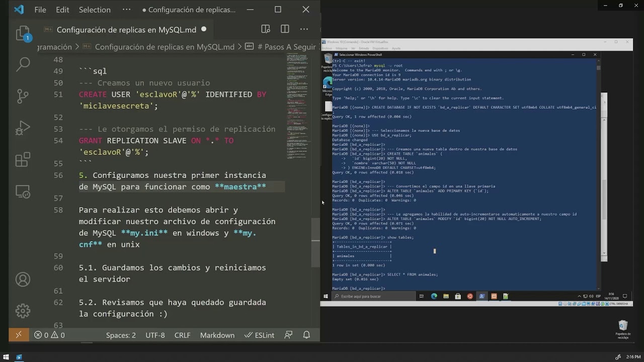
Task: Click the feedback icon in status bar
Action: (x=288, y=335)
